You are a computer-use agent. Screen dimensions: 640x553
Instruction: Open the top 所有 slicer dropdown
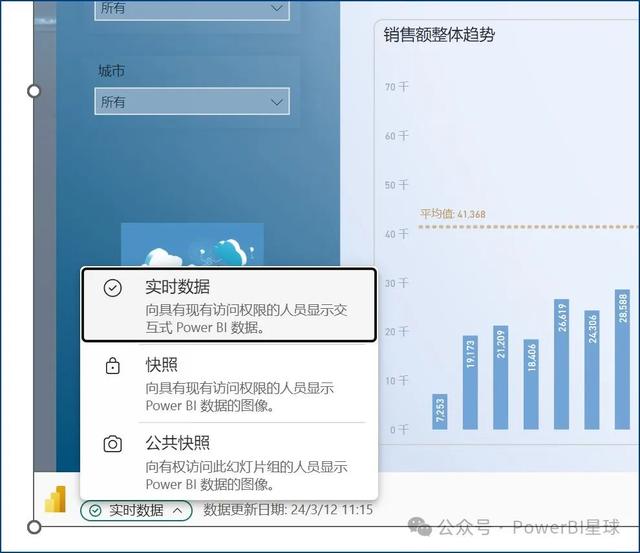click(192, 9)
